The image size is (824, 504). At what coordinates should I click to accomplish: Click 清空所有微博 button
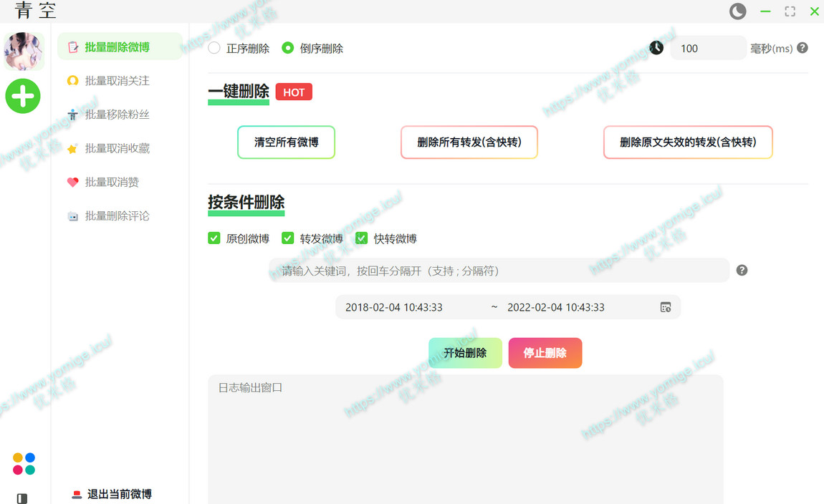[286, 142]
